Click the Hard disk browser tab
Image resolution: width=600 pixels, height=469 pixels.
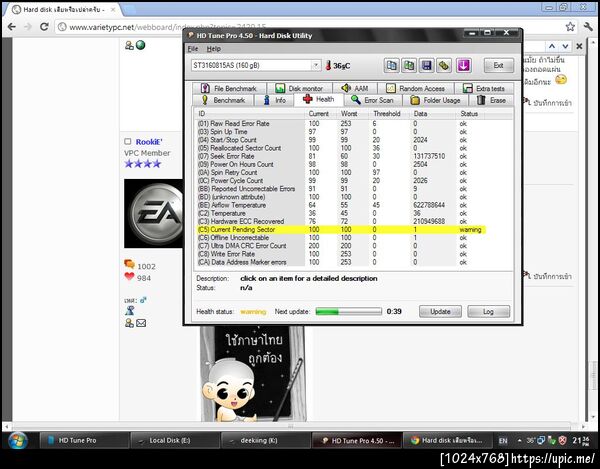coord(63,10)
